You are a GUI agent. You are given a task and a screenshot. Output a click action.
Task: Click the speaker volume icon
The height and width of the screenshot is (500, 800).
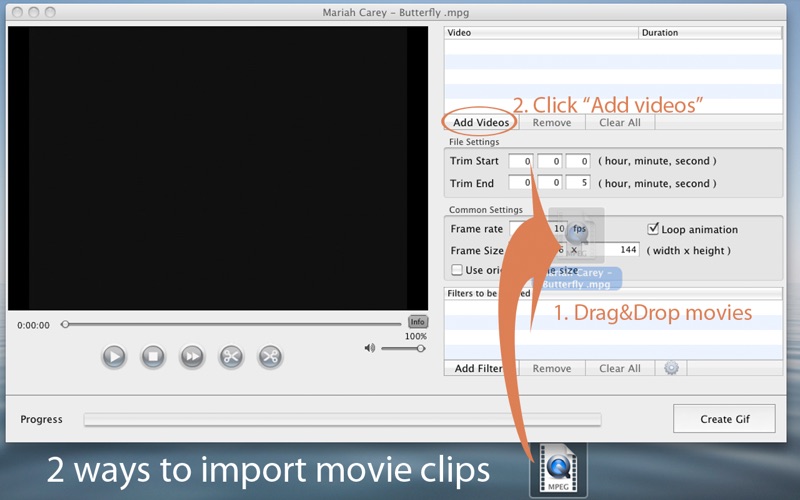click(369, 348)
